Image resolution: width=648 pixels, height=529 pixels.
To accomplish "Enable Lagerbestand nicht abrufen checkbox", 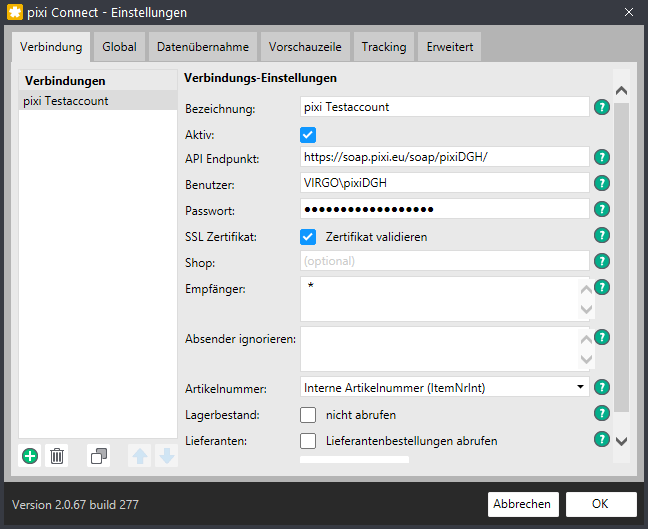I will [x=308, y=415].
